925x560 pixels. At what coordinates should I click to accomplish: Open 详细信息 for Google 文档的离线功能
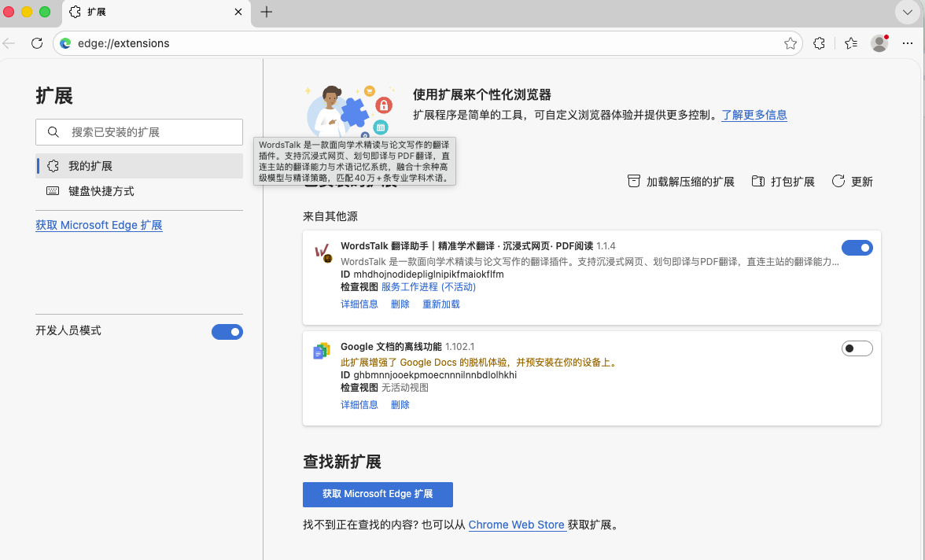(359, 405)
